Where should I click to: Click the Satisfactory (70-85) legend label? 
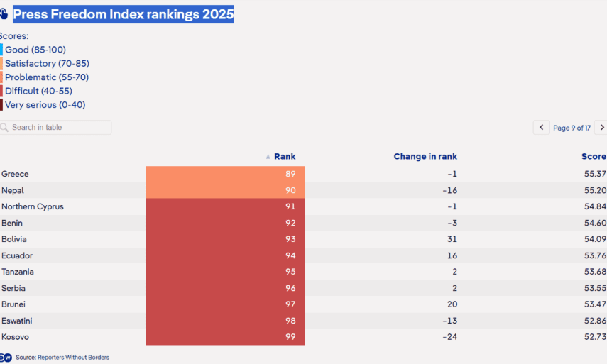coord(47,64)
